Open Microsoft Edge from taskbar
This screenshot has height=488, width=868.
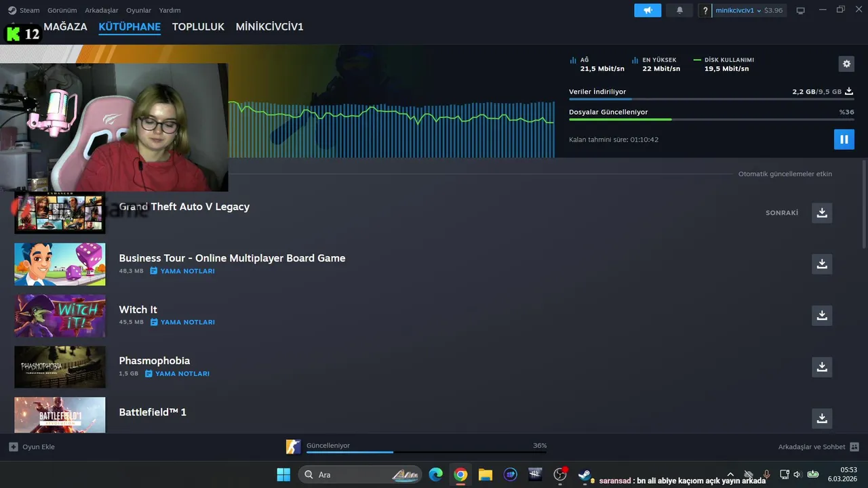[x=435, y=474]
